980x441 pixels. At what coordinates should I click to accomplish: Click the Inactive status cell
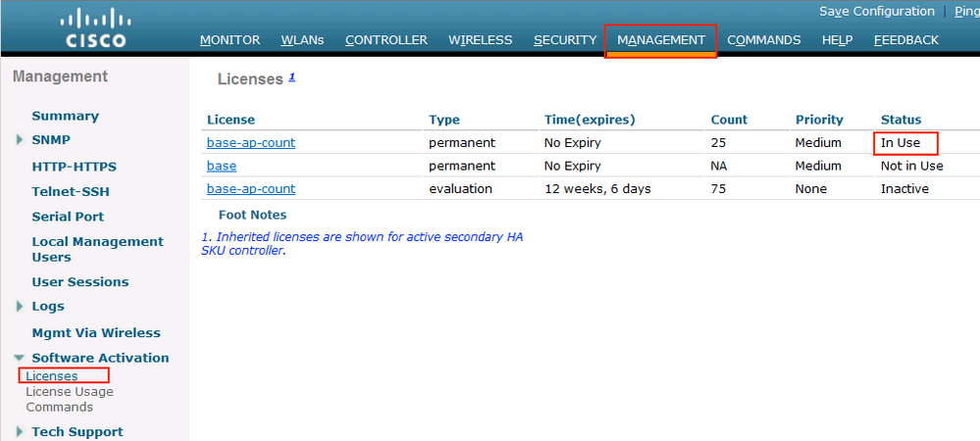point(904,188)
